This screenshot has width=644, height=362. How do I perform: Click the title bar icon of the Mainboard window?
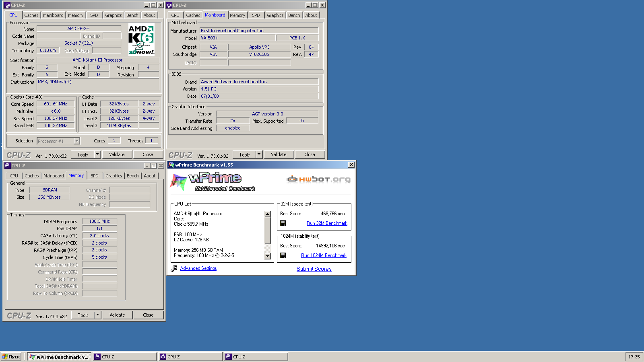coord(169,5)
